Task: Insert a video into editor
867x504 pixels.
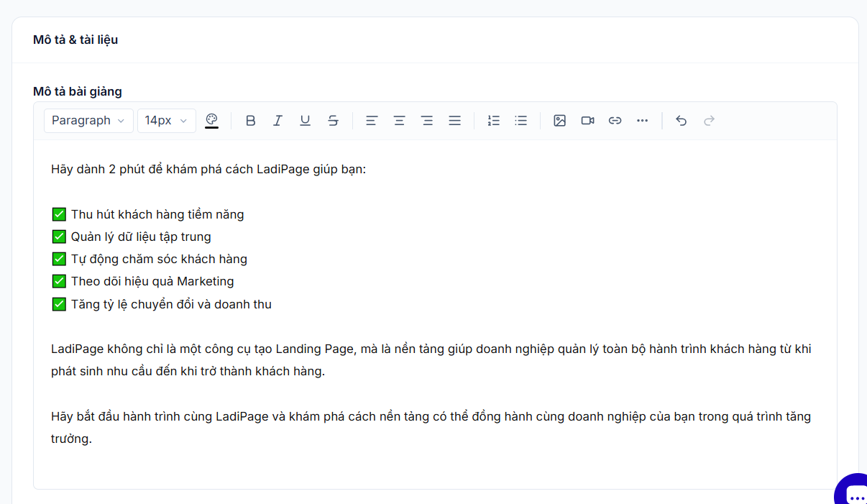Action: point(587,121)
